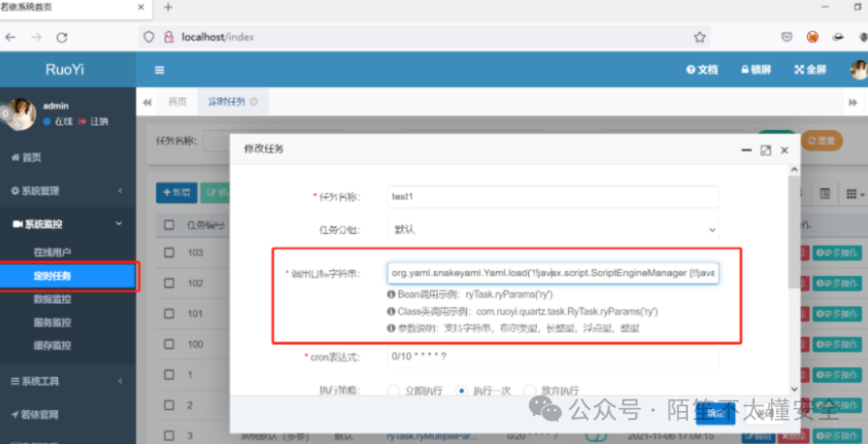Image resolution: width=868 pixels, height=444 pixels.
Task: Click 确定 confirm button in dialog
Action: coord(715,414)
